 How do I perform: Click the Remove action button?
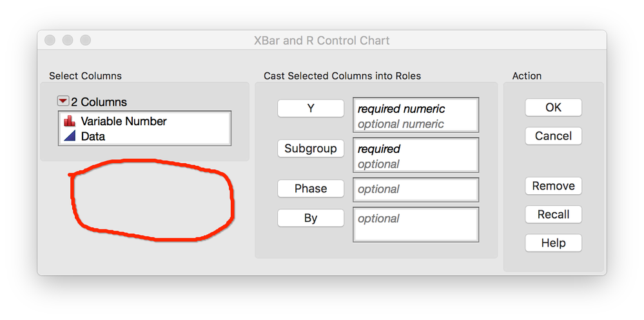(553, 186)
